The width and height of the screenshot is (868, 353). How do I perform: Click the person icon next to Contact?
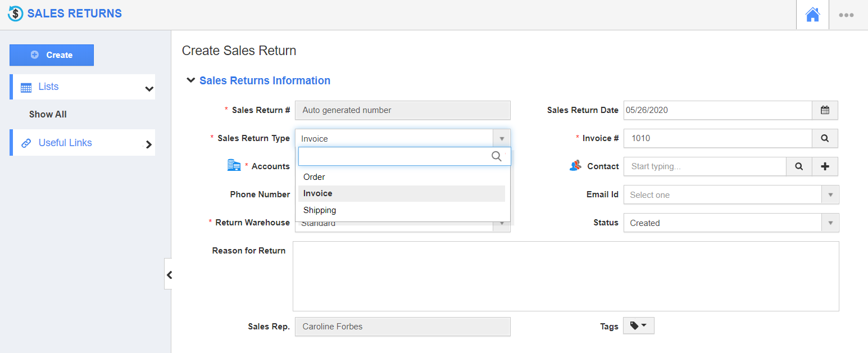(575, 166)
